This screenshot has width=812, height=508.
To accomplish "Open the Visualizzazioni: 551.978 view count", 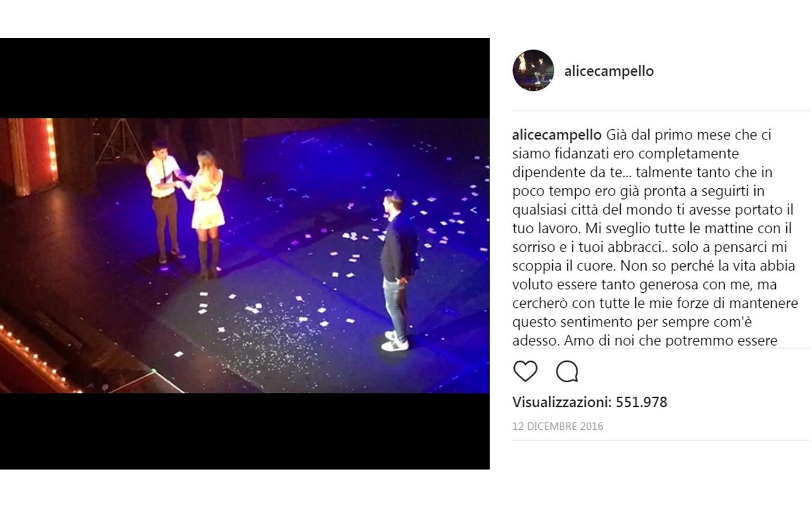I will click(x=589, y=402).
